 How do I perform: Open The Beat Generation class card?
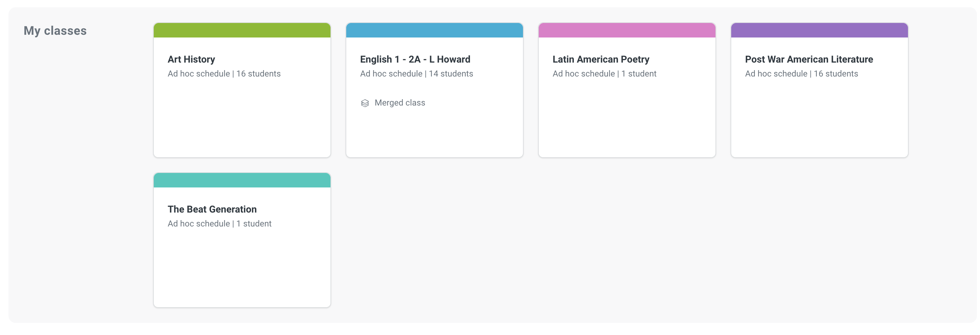point(242,266)
